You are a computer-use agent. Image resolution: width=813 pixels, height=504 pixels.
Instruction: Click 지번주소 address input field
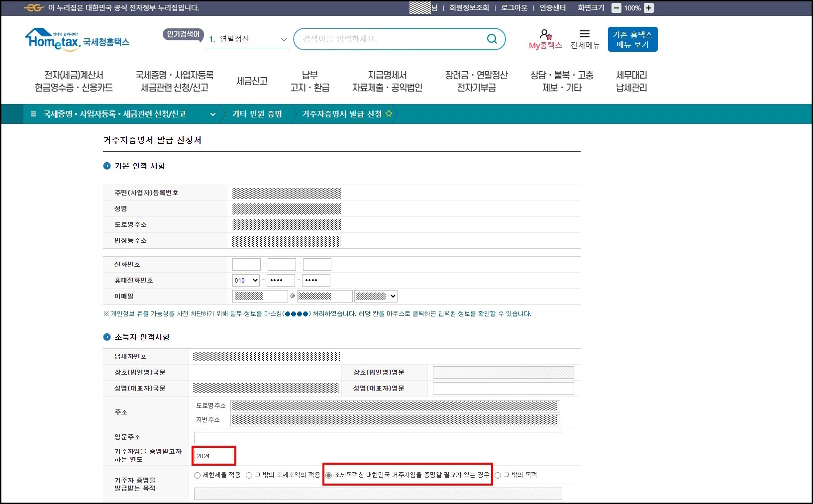pyautogui.click(x=395, y=420)
